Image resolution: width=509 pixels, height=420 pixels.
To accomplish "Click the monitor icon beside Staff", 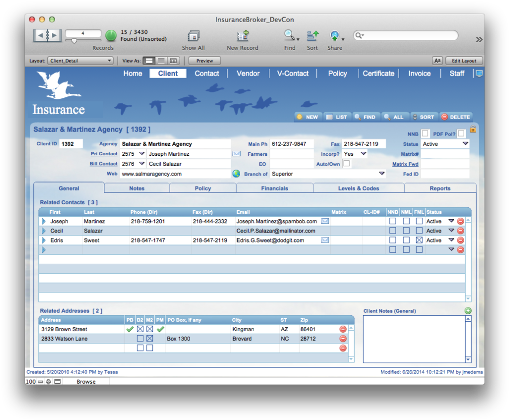I will click(479, 74).
